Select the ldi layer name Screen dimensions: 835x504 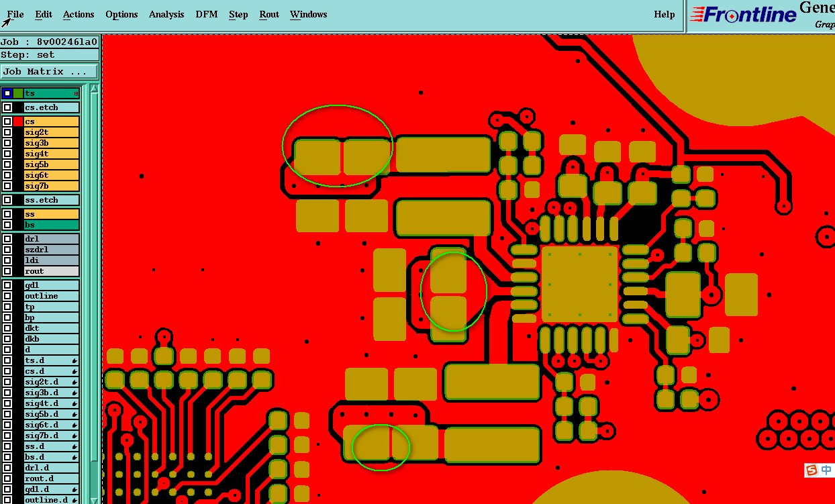[52, 260]
